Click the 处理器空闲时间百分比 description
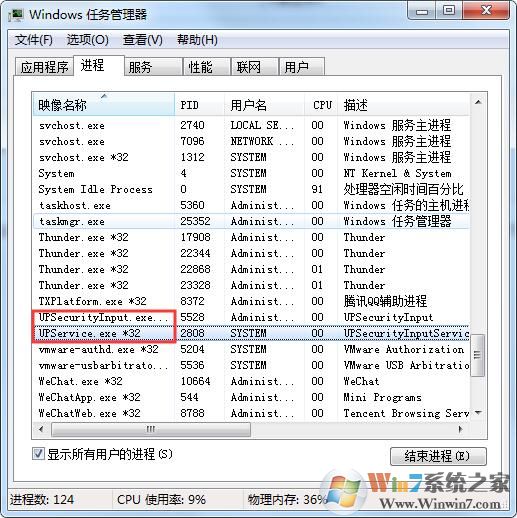Viewport: 517px width, 518px height. pos(403,189)
